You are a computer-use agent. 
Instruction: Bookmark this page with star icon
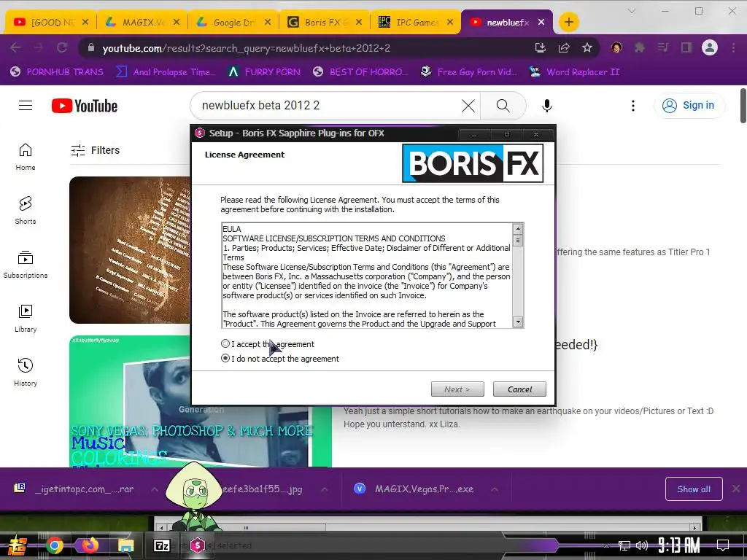pos(587,47)
